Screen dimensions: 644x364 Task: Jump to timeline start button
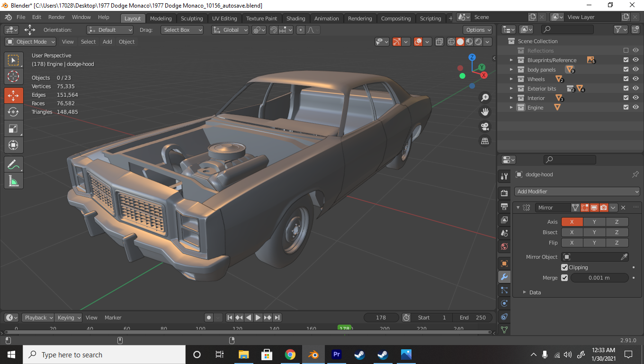click(x=230, y=318)
